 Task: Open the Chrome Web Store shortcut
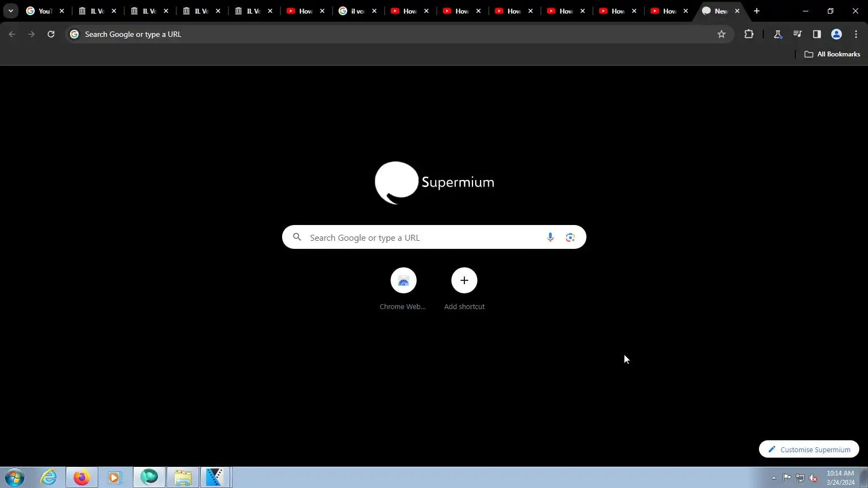[403, 288]
